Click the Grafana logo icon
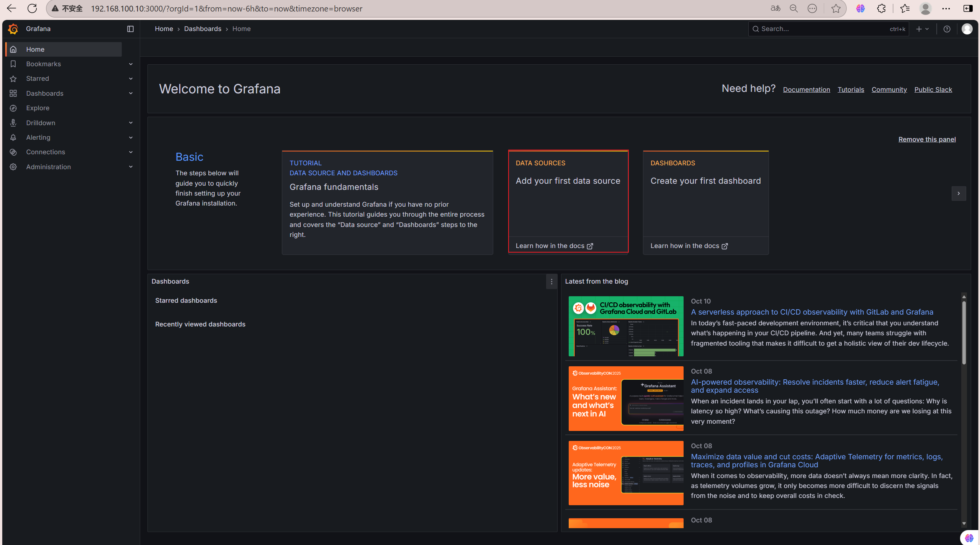980x545 pixels. coord(13,29)
